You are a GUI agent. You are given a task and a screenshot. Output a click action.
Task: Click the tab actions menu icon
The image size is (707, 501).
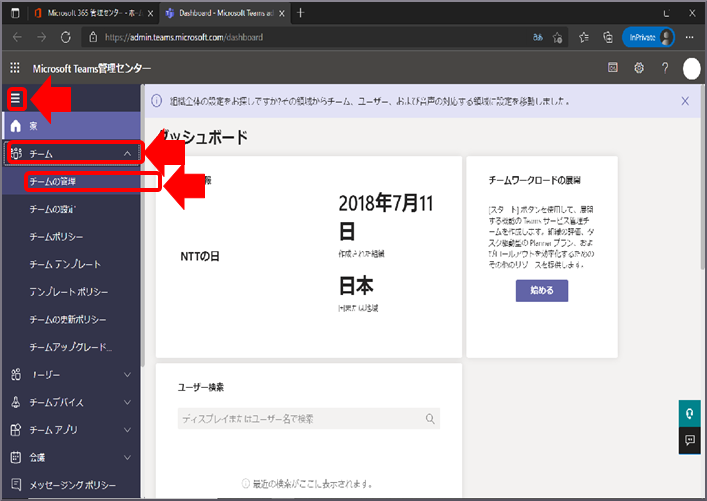pyautogui.click(x=15, y=13)
